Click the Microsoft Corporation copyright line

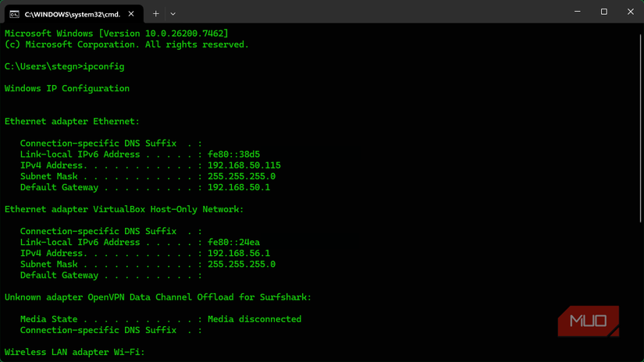pyautogui.click(x=126, y=44)
